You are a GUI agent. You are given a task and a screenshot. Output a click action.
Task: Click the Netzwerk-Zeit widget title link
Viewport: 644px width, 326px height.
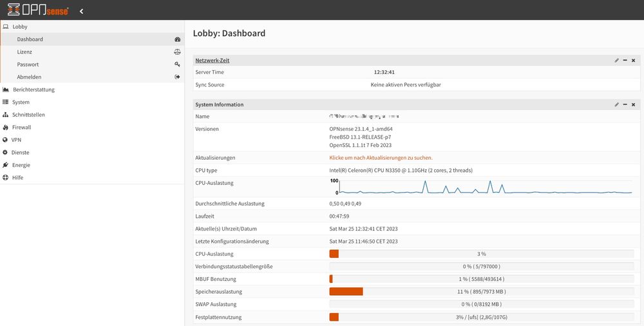click(213, 61)
